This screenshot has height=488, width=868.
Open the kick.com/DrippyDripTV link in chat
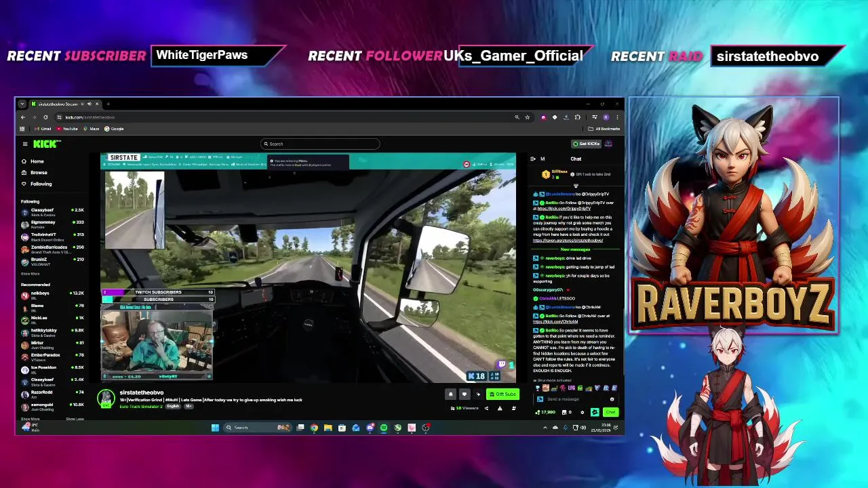564,209
